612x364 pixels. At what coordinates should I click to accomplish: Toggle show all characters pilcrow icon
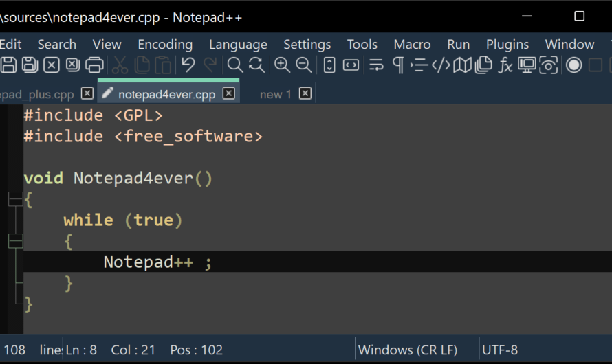coord(397,65)
